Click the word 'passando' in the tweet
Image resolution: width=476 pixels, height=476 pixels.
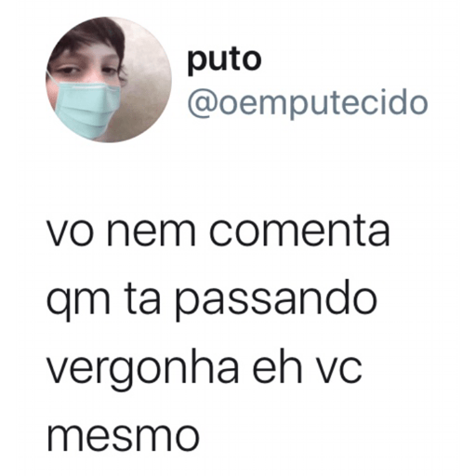275,300
